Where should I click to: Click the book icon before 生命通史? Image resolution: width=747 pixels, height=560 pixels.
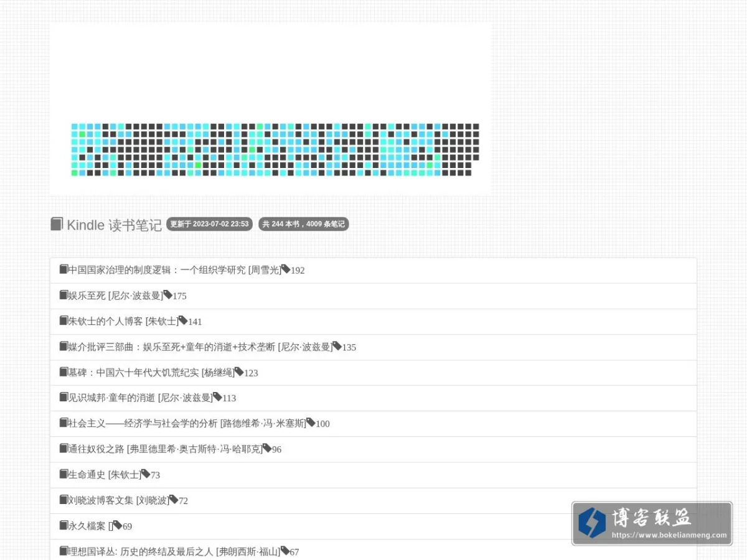coord(63,474)
